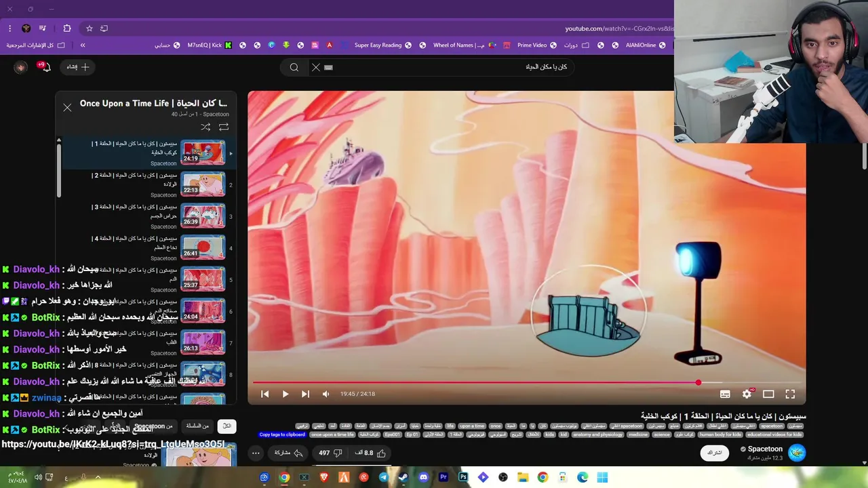868x488 pixels.
Task: Play the paused YouTube video
Action: click(285, 394)
